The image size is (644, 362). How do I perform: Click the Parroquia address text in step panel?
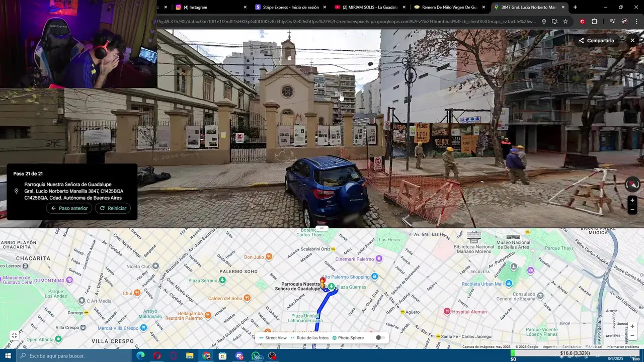(73, 191)
